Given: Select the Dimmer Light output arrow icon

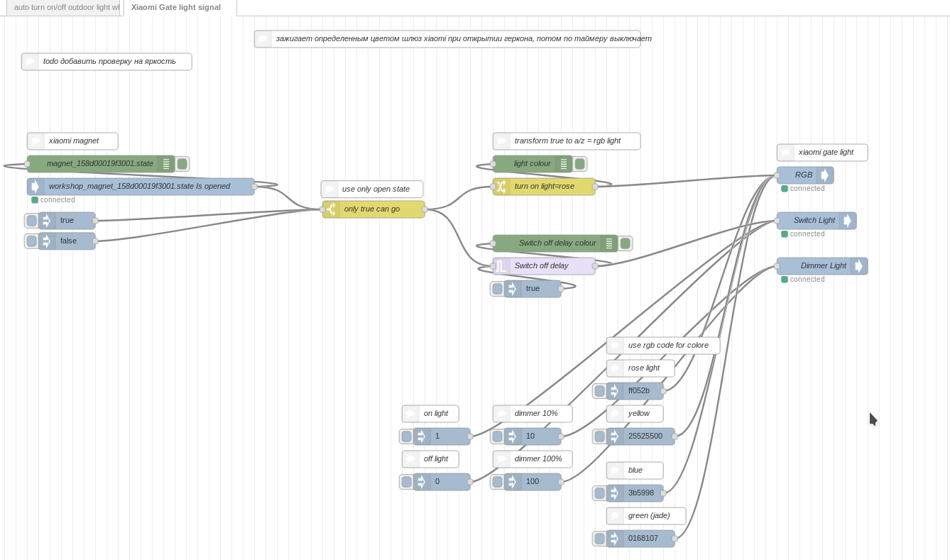Looking at the screenshot, I should 858,266.
